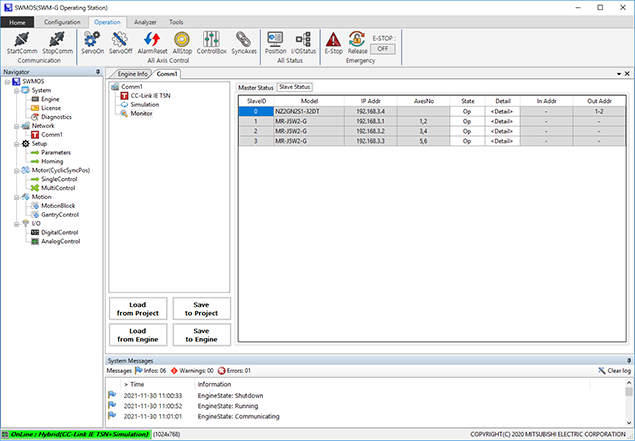Click the StartComm icon in the ribbon
Viewport: 635px width, 441px height.
[x=22, y=39]
